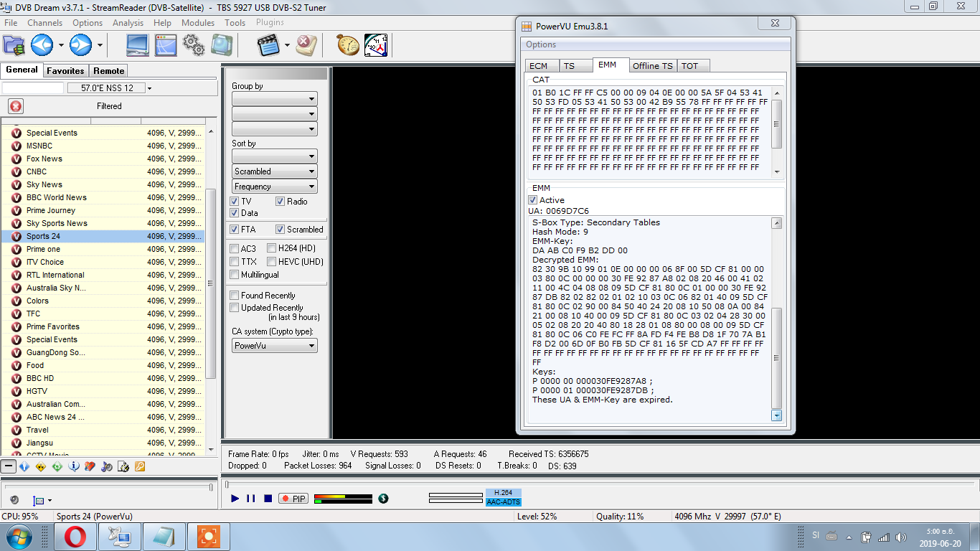Open the pocket watch scheduler icon

(348, 45)
